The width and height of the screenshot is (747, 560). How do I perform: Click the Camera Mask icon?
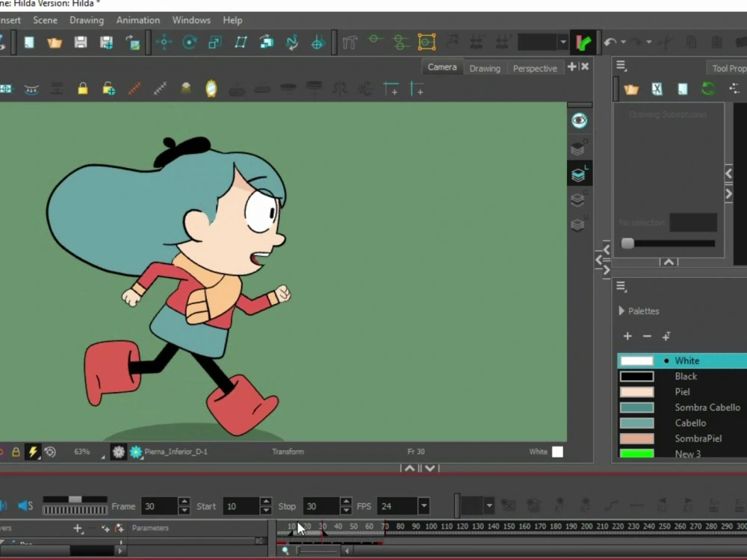point(6,87)
